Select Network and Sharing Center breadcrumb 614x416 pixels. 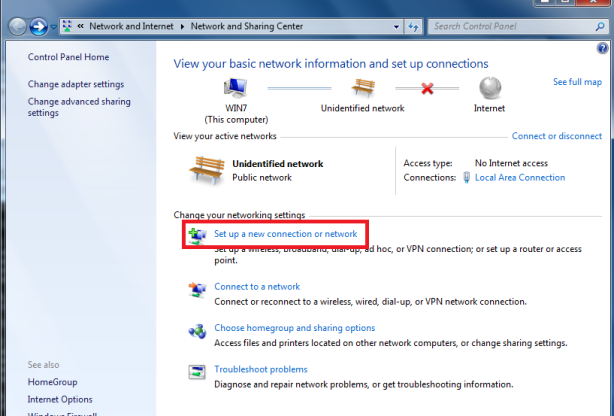pos(247,26)
